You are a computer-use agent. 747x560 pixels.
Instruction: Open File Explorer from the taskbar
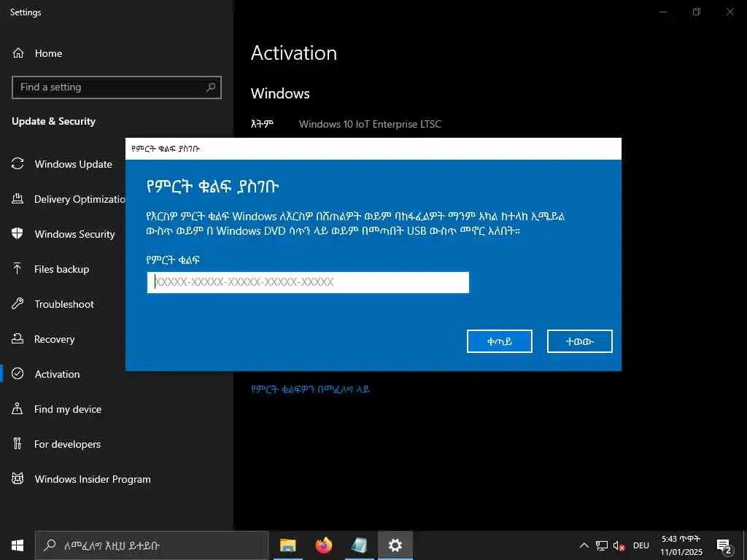coord(287,545)
